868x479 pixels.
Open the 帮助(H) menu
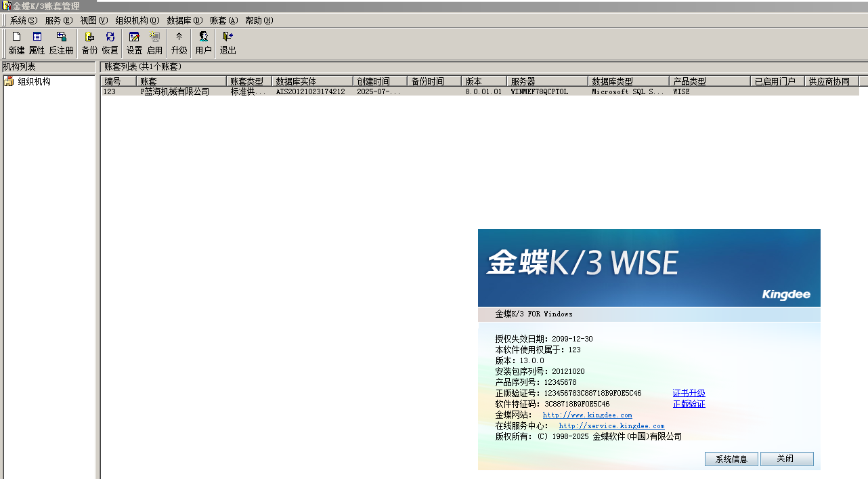259,20
